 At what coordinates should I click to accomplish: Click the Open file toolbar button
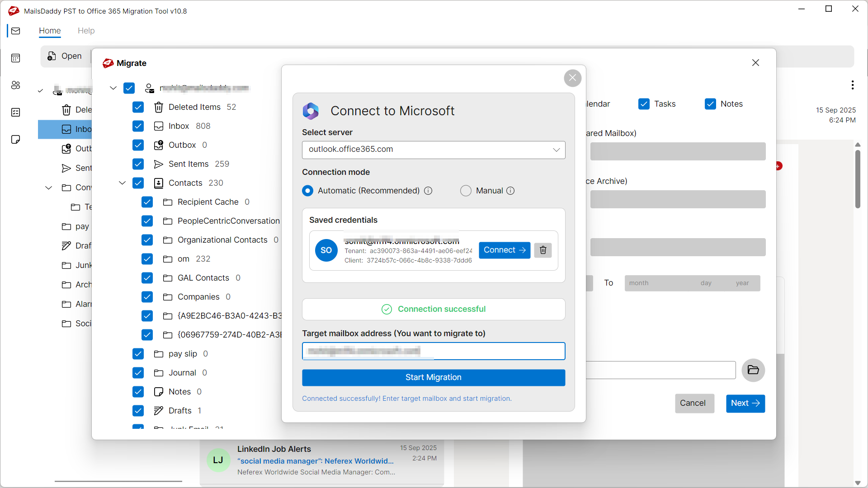(65, 56)
